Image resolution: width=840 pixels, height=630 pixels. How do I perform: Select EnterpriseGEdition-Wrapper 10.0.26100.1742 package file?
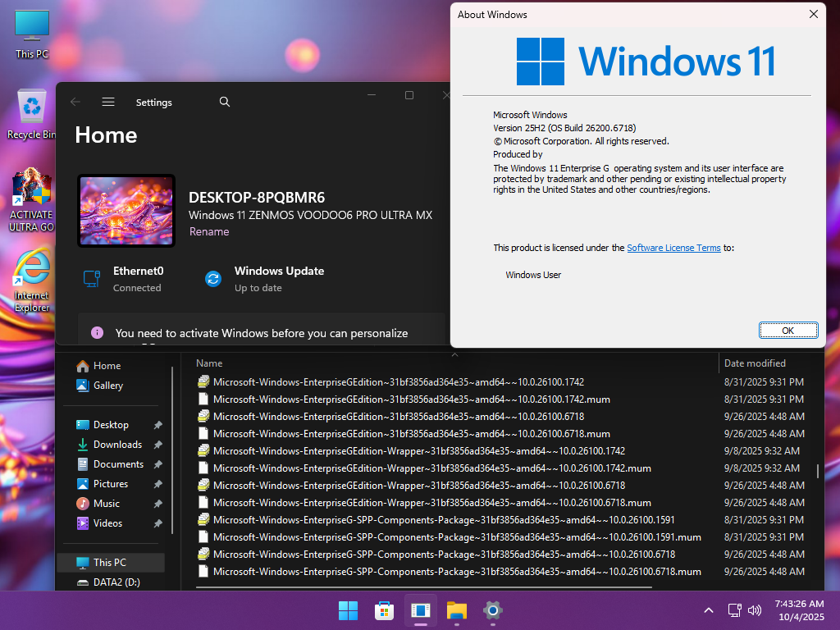412,451
